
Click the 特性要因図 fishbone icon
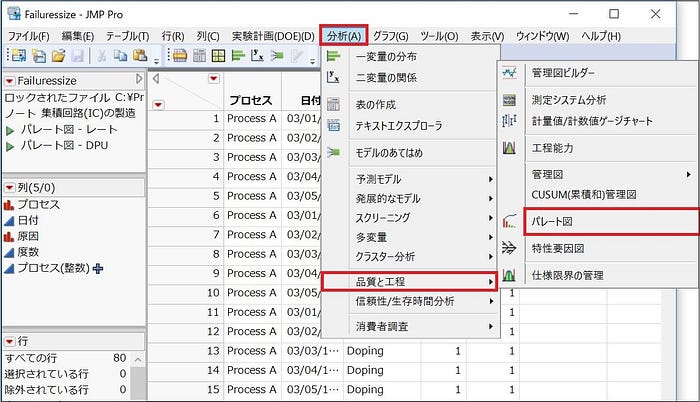pyautogui.click(x=509, y=248)
